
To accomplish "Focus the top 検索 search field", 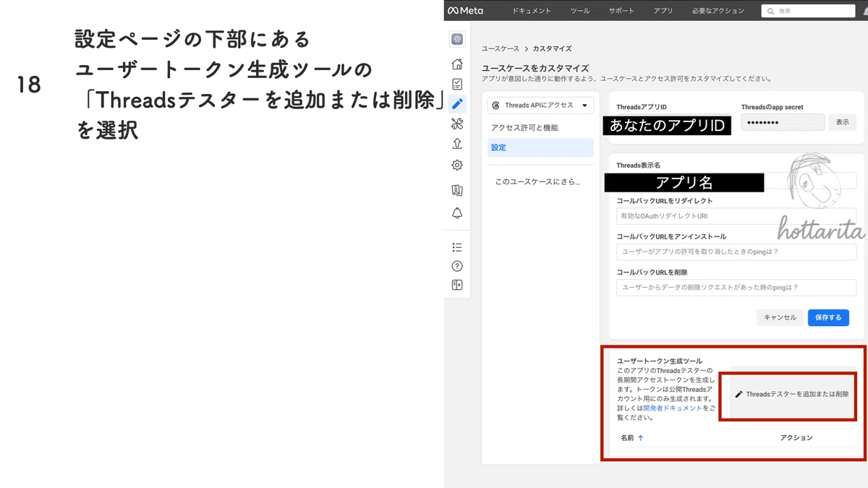I will point(809,11).
